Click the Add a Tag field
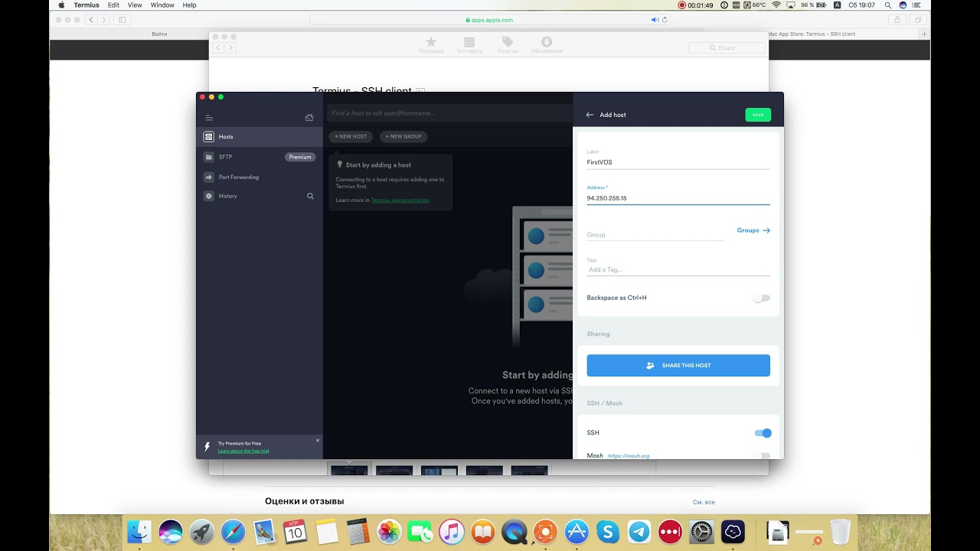Screen dimensions: 980x551 [x=678, y=269]
